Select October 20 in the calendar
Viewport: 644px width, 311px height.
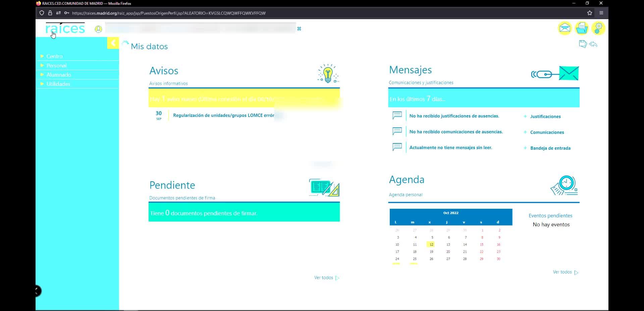(x=448, y=252)
